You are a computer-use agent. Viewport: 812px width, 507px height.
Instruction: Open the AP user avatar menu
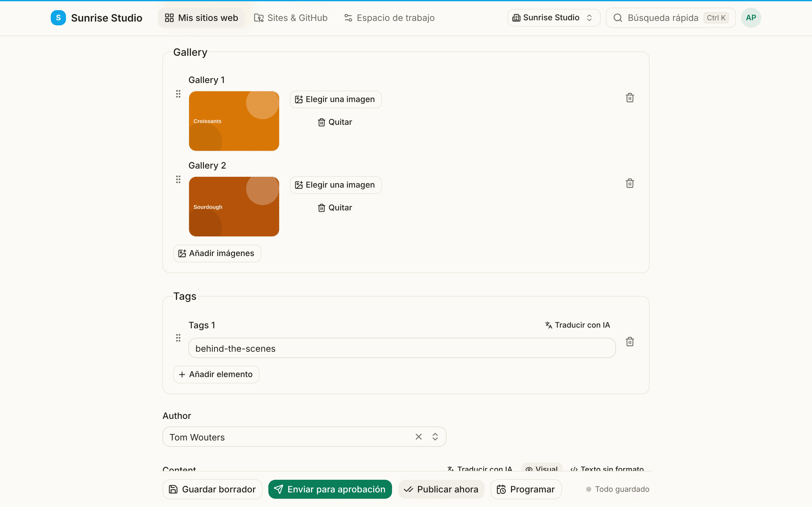pos(750,18)
